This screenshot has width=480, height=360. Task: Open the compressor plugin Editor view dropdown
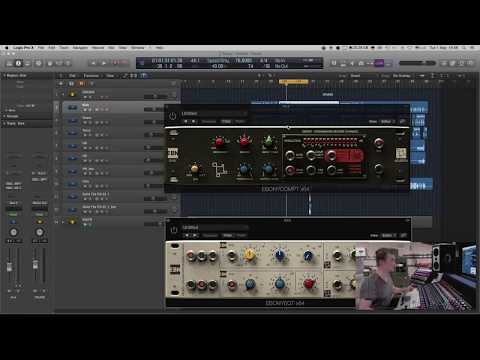388,121
